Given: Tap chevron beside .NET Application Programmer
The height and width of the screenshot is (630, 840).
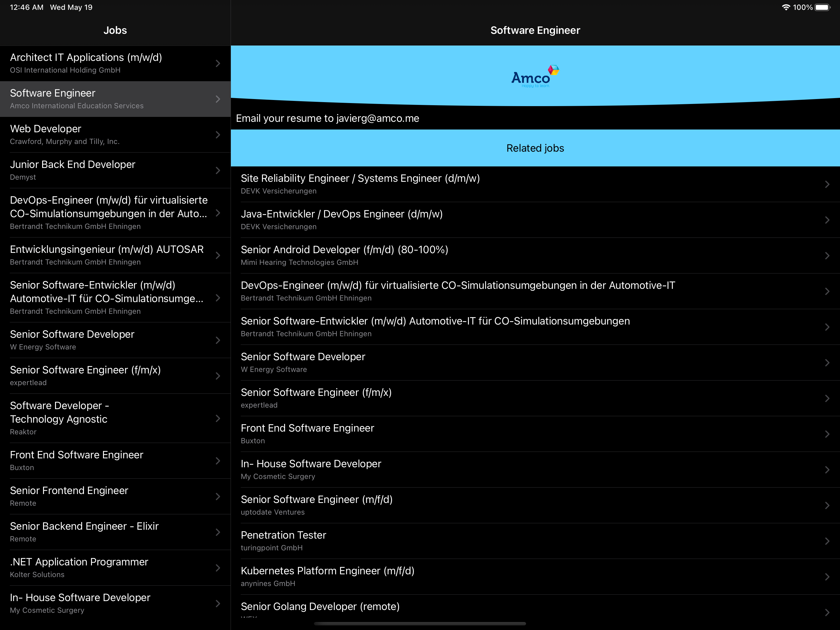Looking at the screenshot, I should [x=218, y=568].
